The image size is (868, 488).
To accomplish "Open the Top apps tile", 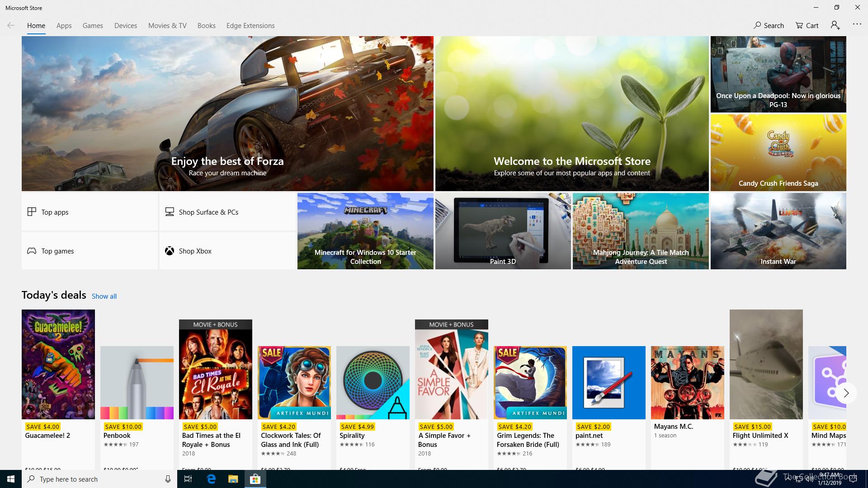I will click(90, 211).
